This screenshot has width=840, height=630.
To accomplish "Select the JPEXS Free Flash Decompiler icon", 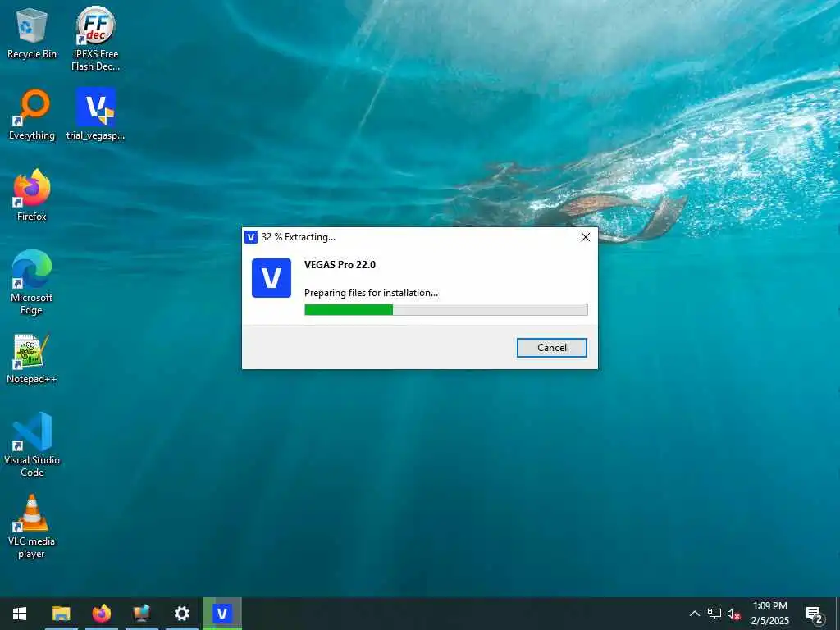I will coord(95,39).
